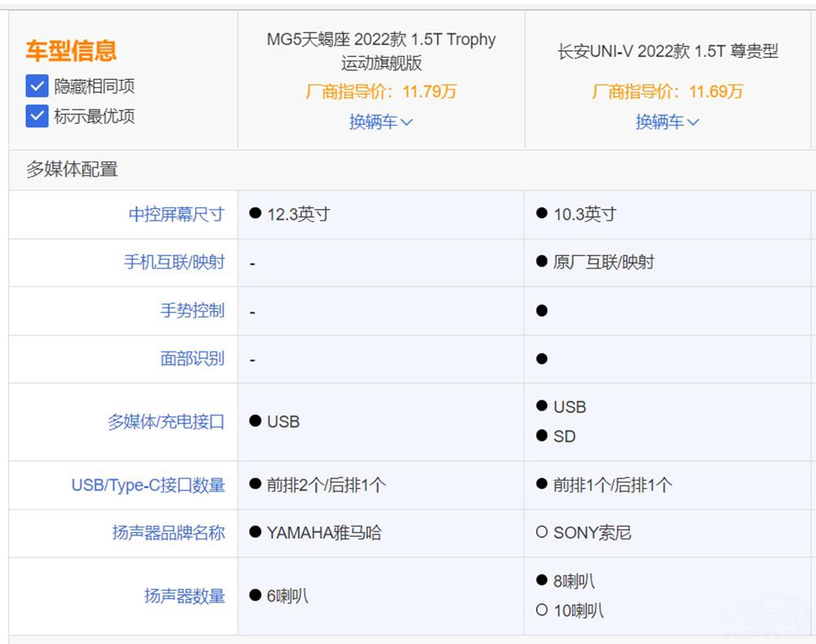The height and width of the screenshot is (644, 816).
Task: Open the 扬声器品牌名称 parameter link
Action: tap(168, 533)
